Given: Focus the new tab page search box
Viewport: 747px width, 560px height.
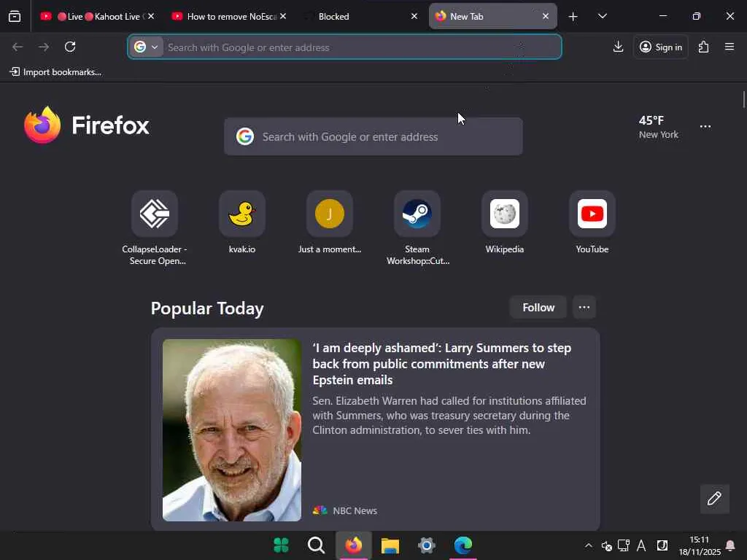Looking at the screenshot, I should pyautogui.click(x=373, y=136).
